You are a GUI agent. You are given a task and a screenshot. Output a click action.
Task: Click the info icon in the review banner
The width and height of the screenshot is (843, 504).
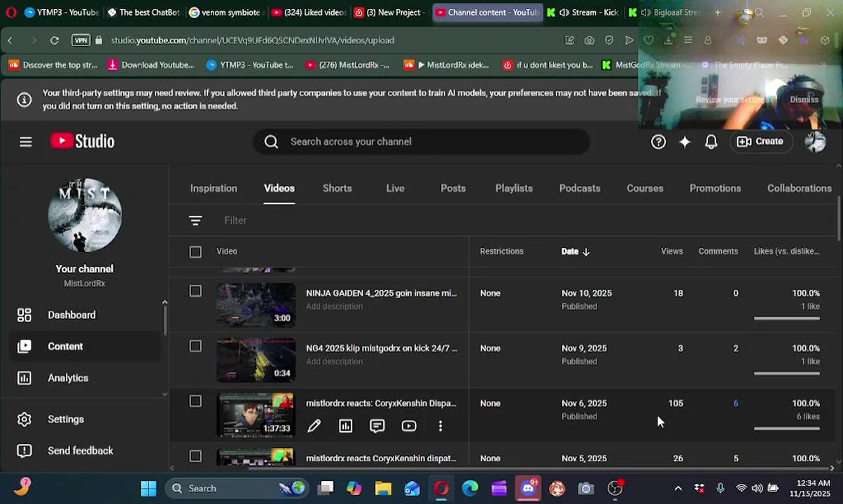[25, 99]
